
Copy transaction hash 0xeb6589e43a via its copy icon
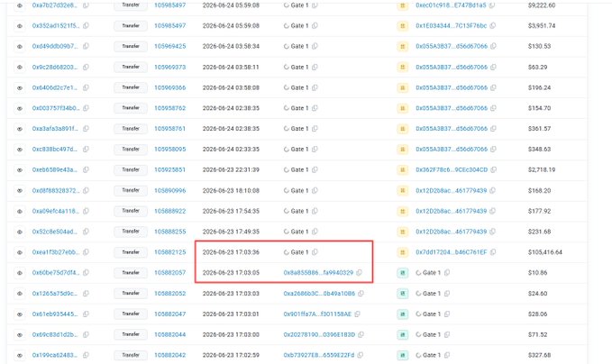click(x=86, y=169)
